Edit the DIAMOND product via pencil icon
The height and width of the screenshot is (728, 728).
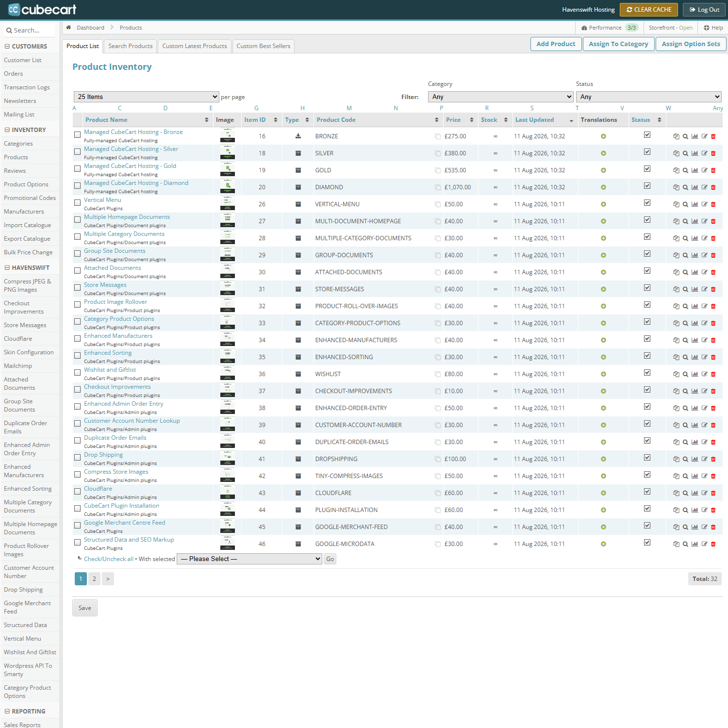click(x=704, y=187)
